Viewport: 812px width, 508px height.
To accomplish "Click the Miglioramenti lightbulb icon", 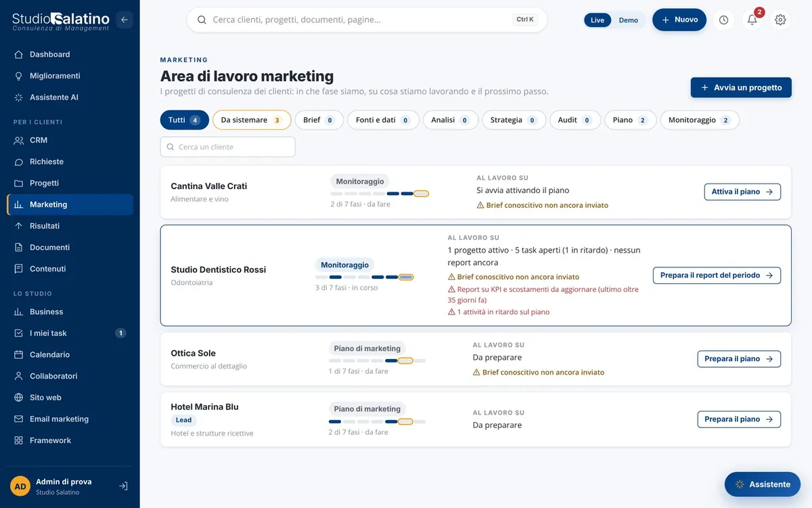I will [19, 76].
